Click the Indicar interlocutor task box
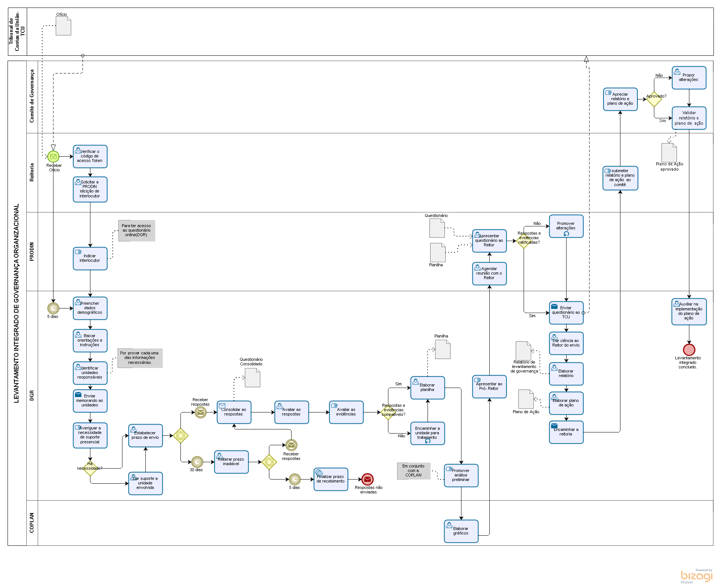This screenshot has width=721, height=588. [90, 258]
